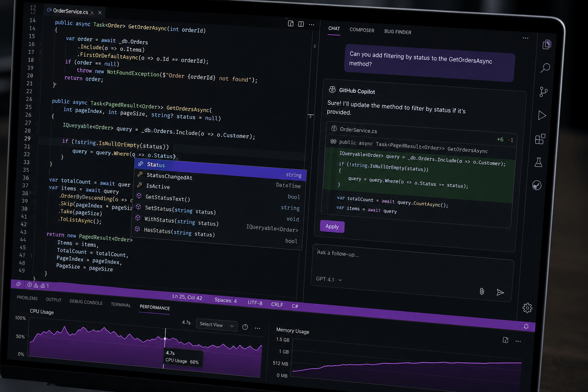Click the GitHub Copilot avatar icon
Image resolution: width=588 pixels, height=392 pixels.
332,90
